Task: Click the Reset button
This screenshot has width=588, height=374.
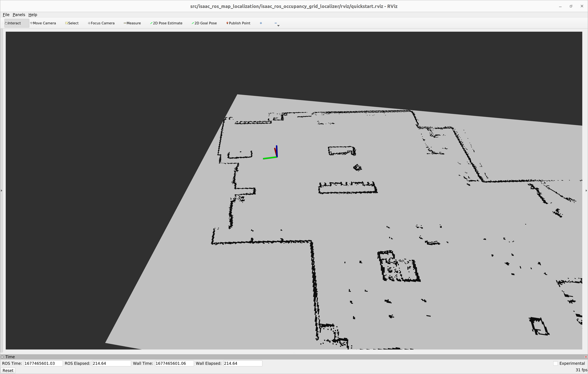Action: click(x=8, y=370)
